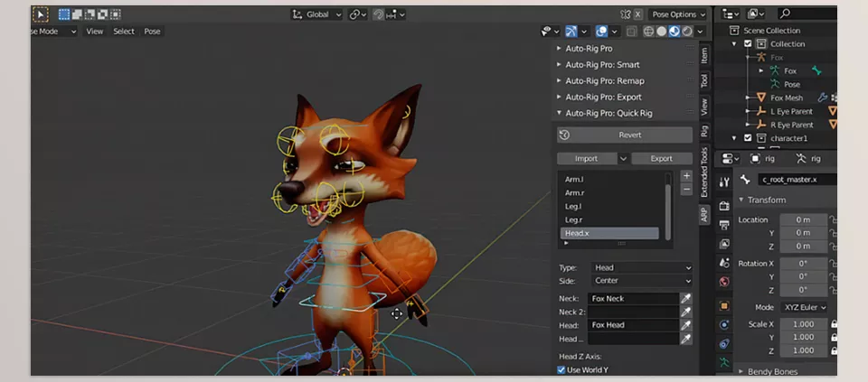This screenshot has height=382, width=868.
Task: Set selection mode to new selection
Action: tap(63, 14)
